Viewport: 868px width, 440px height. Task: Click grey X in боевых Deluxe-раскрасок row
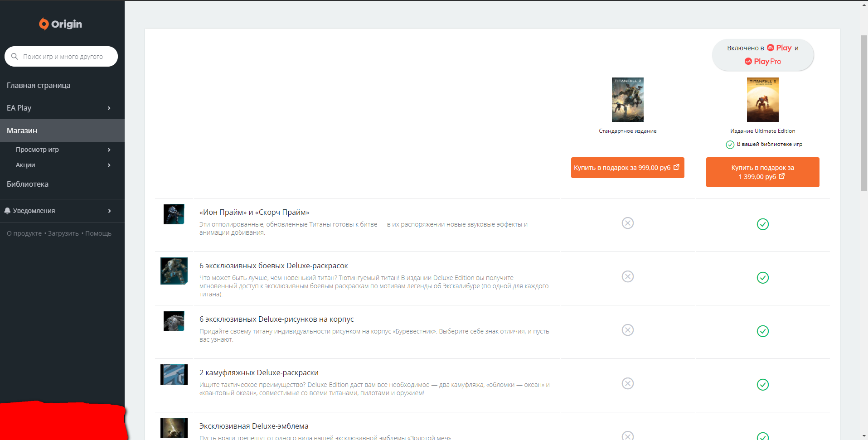tap(628, 276)
